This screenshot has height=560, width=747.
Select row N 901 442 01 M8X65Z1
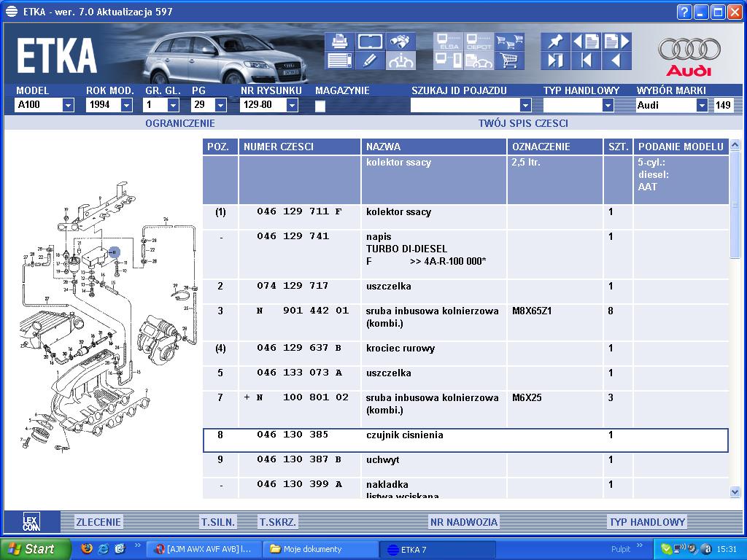[465, 322]
